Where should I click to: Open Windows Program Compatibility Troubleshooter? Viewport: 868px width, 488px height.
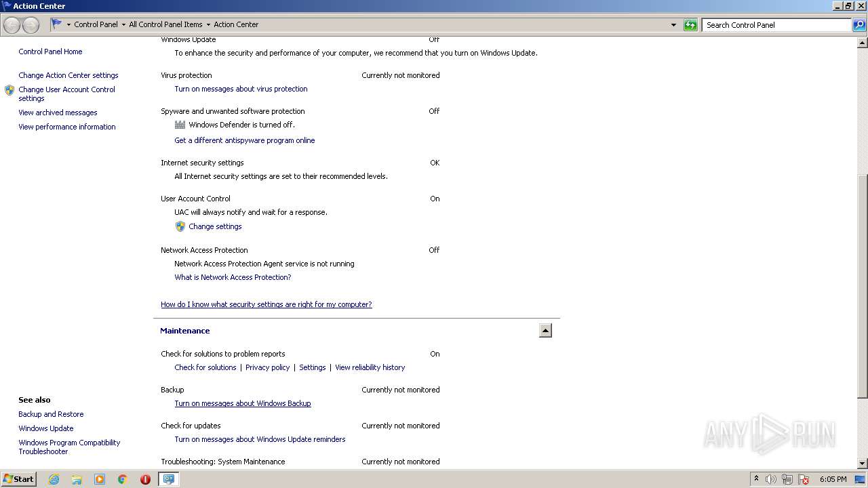[69, 447]
